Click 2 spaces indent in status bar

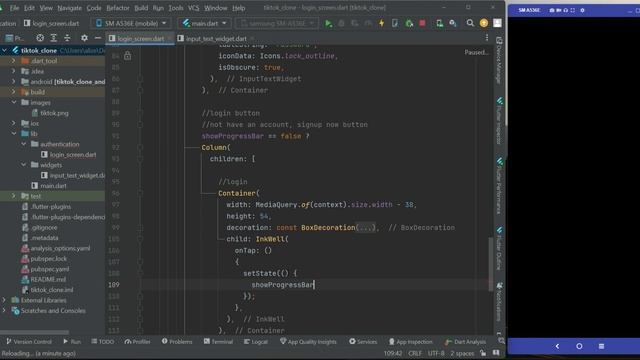[x=462, y=353]
